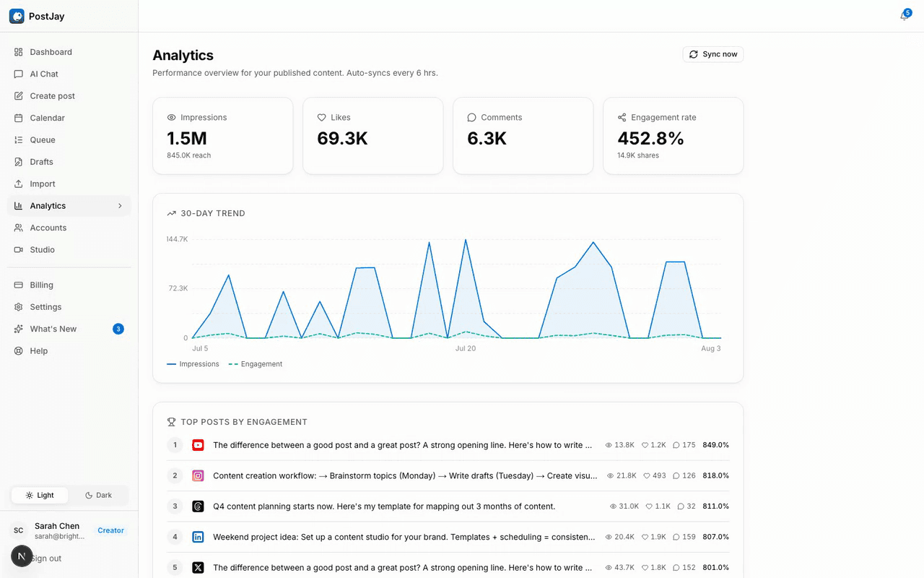Click the trophy icon beside Top Posts

pos(172,422)
